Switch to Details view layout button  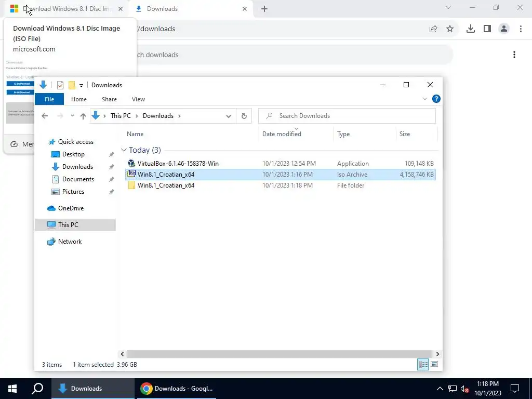(x=423, y=364)
